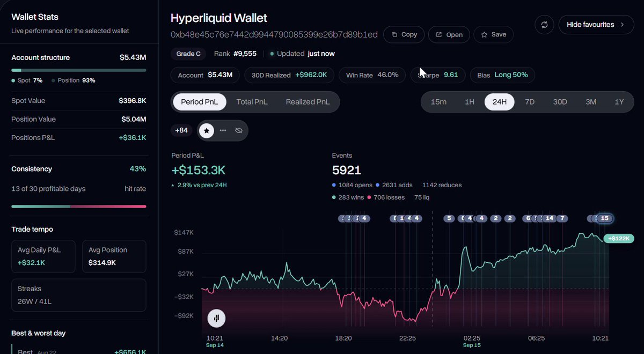Click the Streaks 26W / 41L card

79,295
